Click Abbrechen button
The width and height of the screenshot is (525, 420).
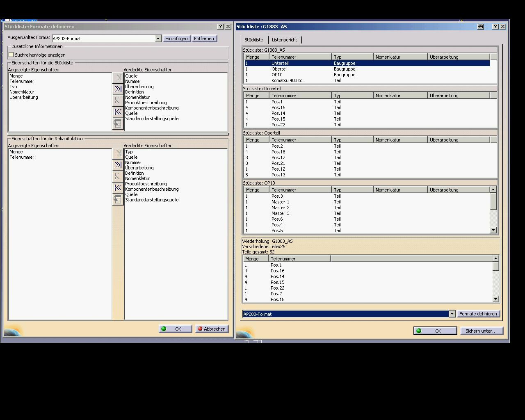pyautogui.click(x=212, y=329)
